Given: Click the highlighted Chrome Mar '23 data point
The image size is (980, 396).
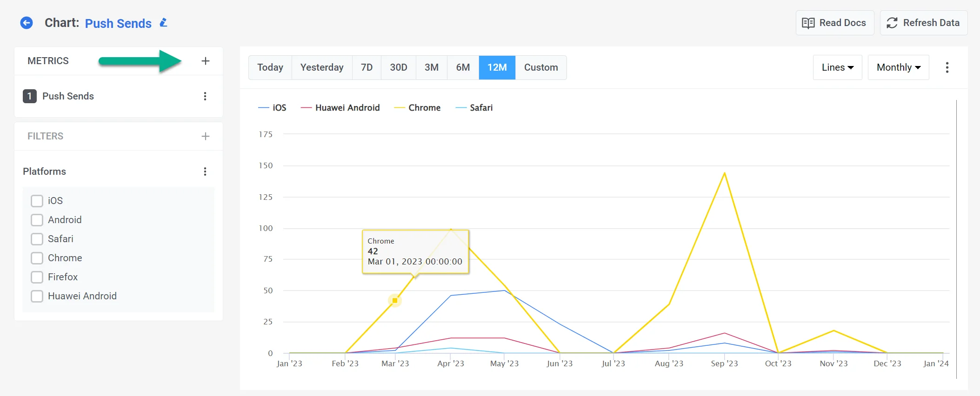Looking at the screenshot, I should (395, 301).
